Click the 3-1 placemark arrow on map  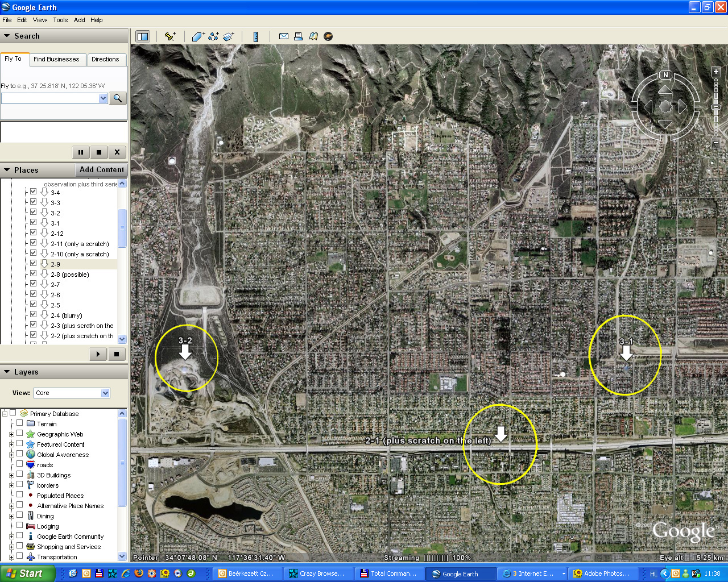point(626,353)
